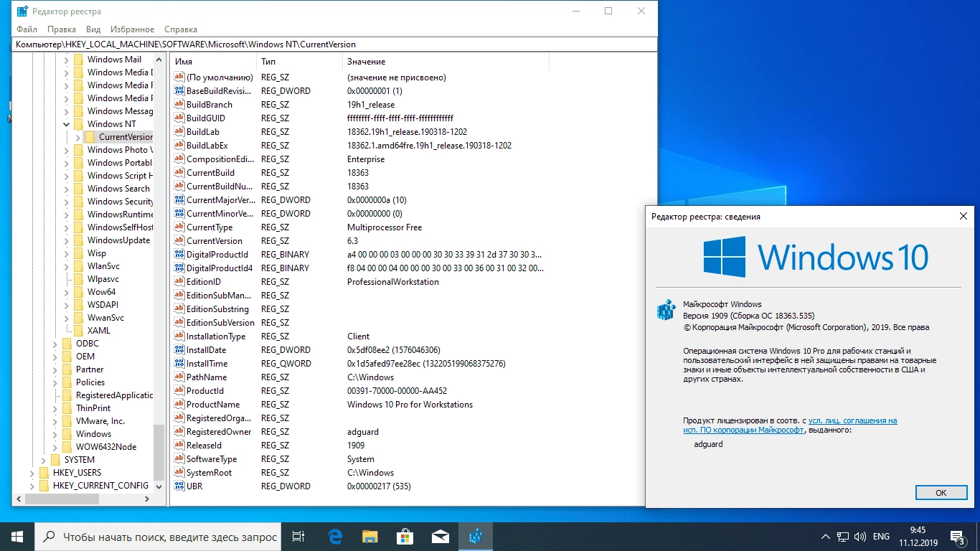Click the Windows Start button
Image resolution: width=980 pixels, height=551 pixels.
click(x=17, y=537)
